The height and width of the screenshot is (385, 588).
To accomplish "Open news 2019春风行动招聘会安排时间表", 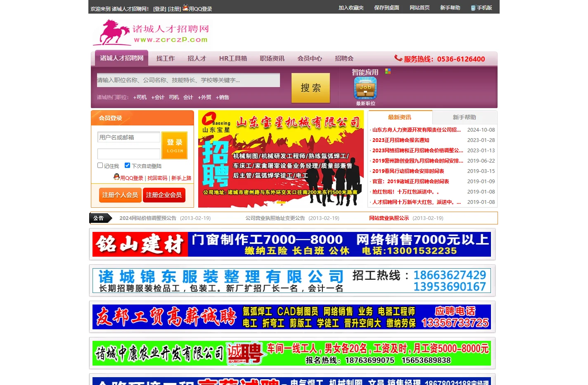I will tap(408, 171).
